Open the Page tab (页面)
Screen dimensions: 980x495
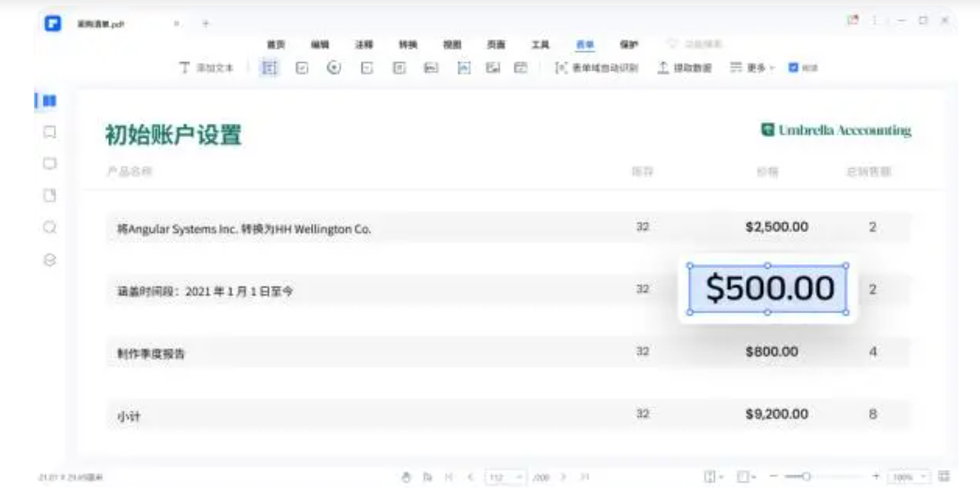[x=496, y=44]
